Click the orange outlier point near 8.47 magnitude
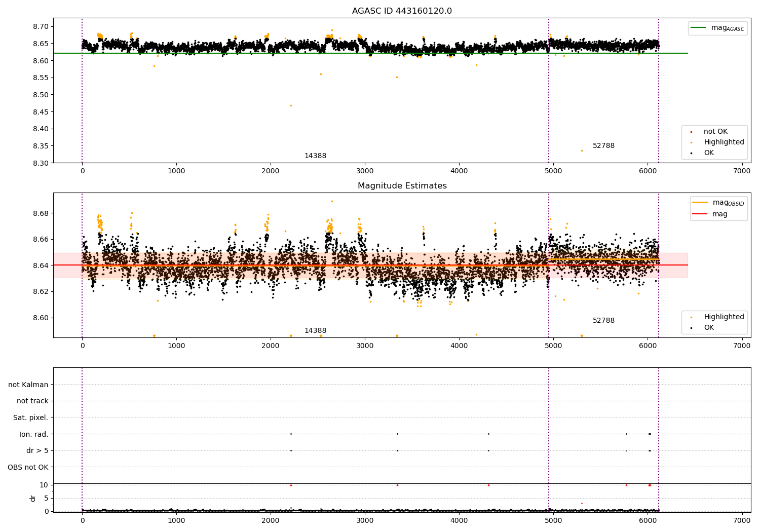Screen dimensions: 760x532 point(291,105)
